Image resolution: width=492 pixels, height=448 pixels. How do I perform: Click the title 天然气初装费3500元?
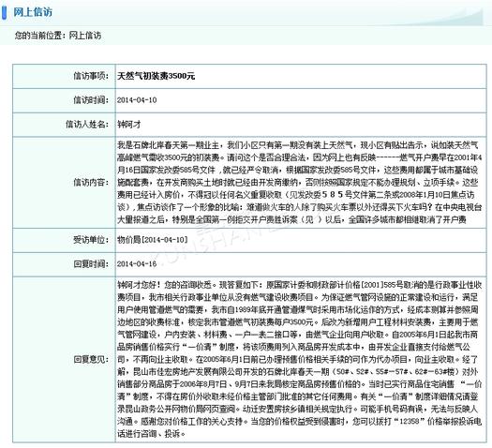[x=156, y=76]
